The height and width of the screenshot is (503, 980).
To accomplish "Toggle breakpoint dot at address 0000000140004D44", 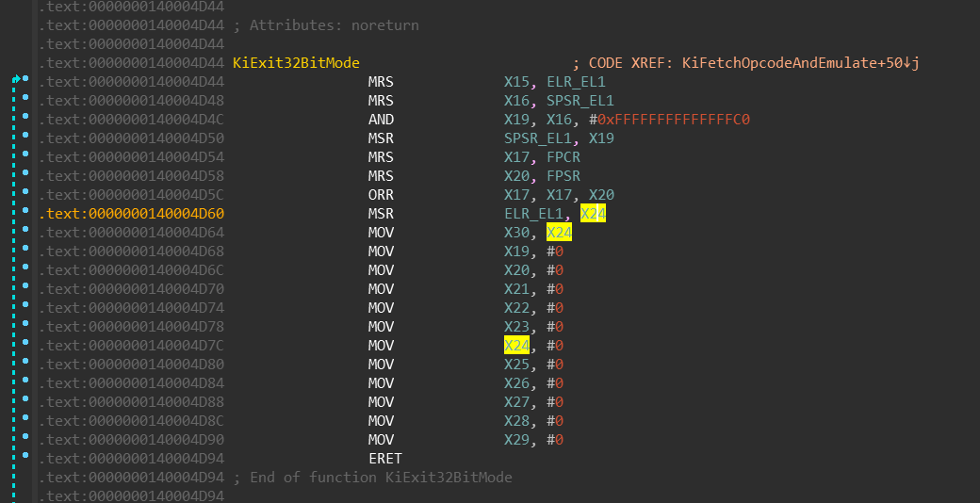I will click(25, 79).
